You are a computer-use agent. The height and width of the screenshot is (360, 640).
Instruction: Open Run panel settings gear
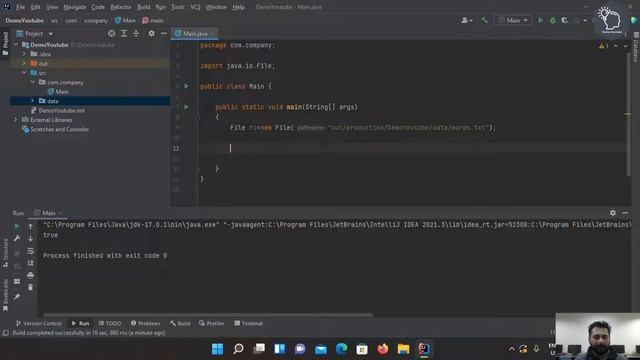[613, 213]
